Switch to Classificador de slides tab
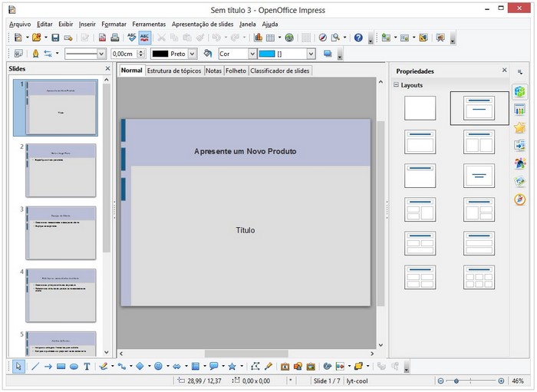The width and height of the screenshot is (537, 392). tap(279, 71)
